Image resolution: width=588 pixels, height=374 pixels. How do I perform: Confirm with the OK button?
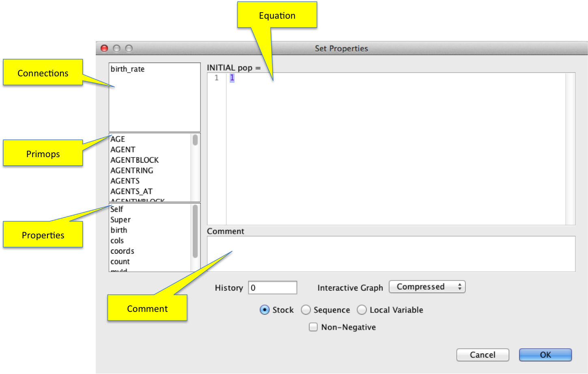click(545, 355)
